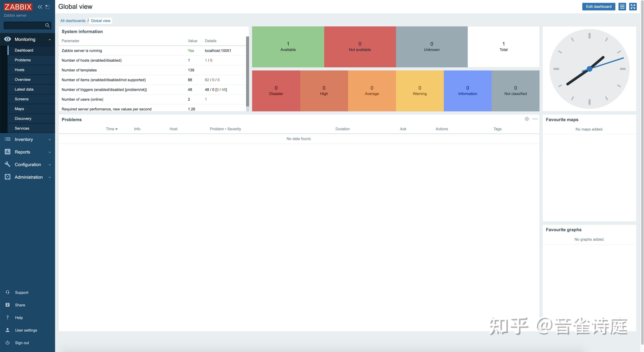Open the Problems widget gear settings

pyautogui.click(x=527, y=119)
